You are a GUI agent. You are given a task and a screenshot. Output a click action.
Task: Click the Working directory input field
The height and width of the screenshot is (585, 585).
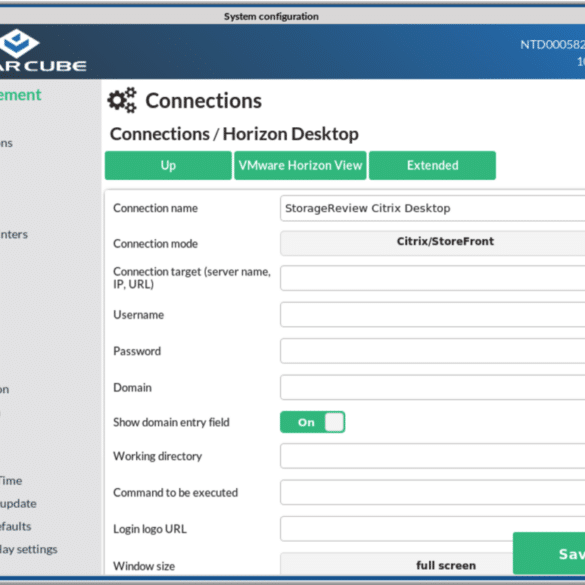[x=432, y=456]
